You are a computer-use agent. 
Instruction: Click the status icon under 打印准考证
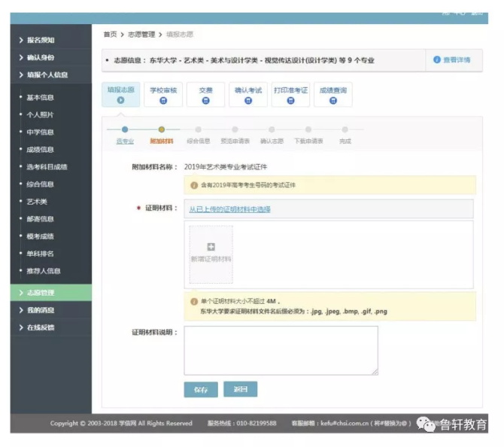(290, 101)
